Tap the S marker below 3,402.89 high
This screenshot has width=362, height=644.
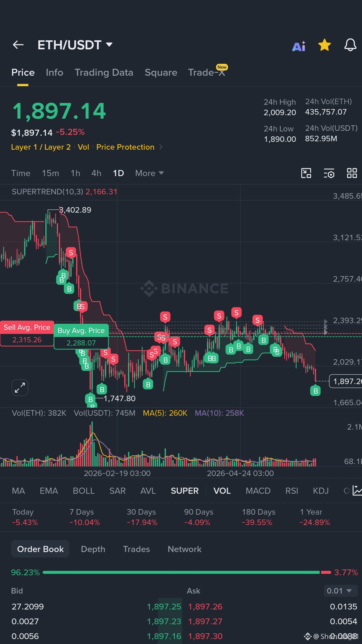pyautogui.click(x=71, y=253)
